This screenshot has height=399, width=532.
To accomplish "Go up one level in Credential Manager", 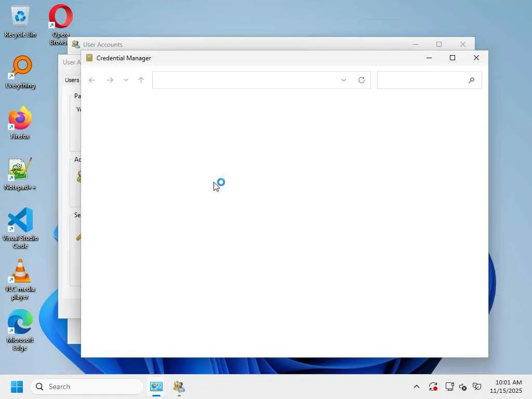I will click(141, 80).
